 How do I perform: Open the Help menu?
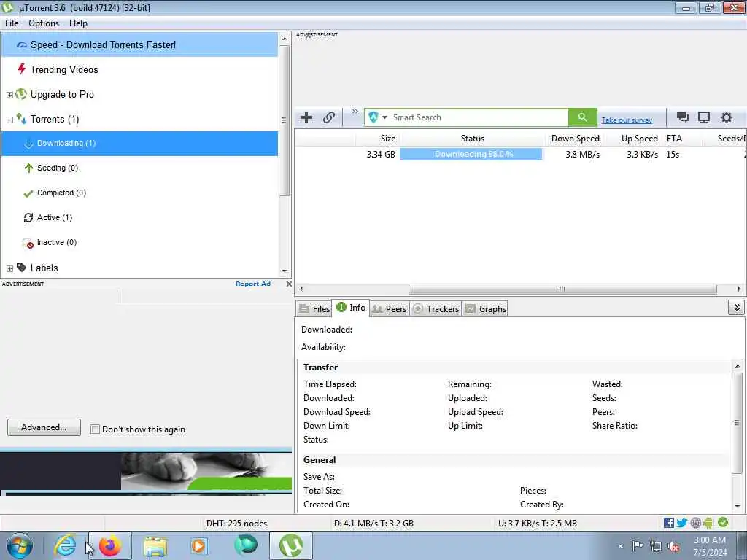[x=78, y=23]
